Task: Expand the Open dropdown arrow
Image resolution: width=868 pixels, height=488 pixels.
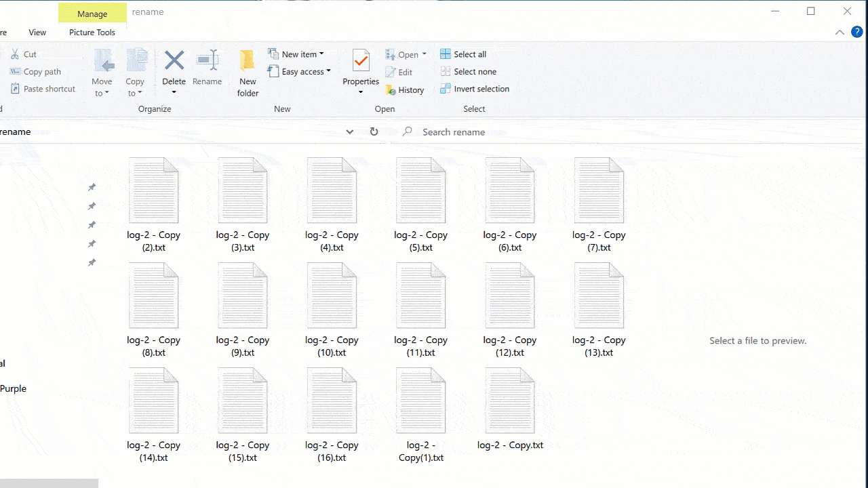Action: point(425,55)
